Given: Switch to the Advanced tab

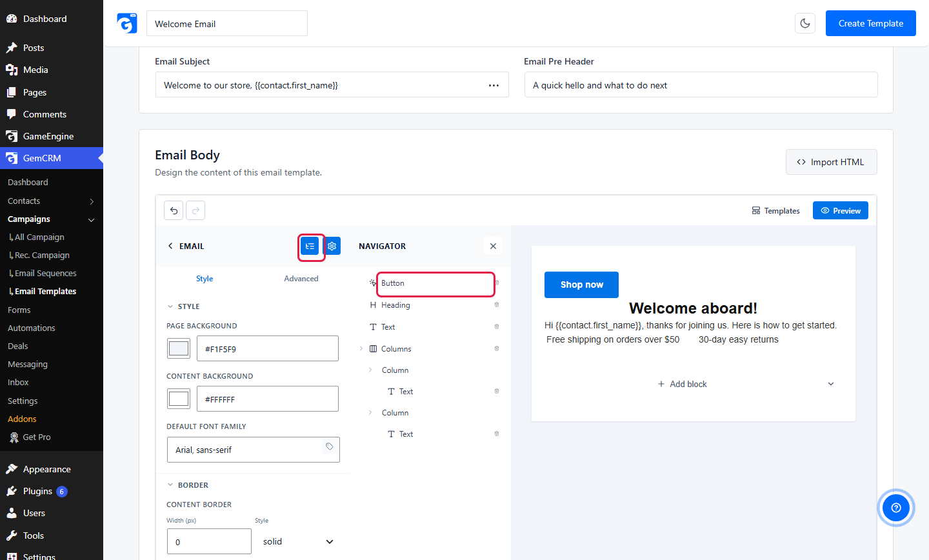Looking at the screenshot, I should pyautogui.click(x=301, y=279).
